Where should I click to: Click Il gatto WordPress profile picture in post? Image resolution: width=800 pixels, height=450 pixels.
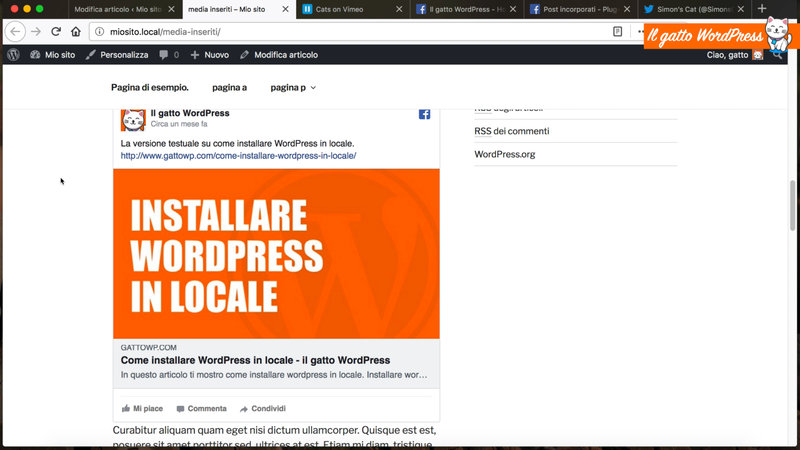133,119
